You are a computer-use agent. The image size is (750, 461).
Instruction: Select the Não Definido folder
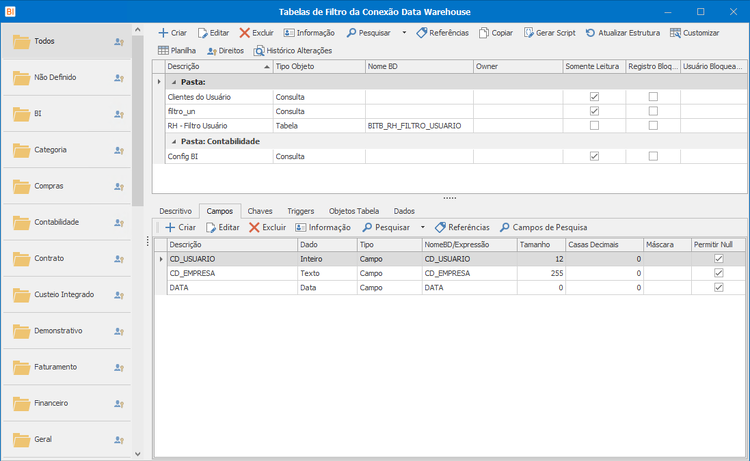[x=66, y=77]
